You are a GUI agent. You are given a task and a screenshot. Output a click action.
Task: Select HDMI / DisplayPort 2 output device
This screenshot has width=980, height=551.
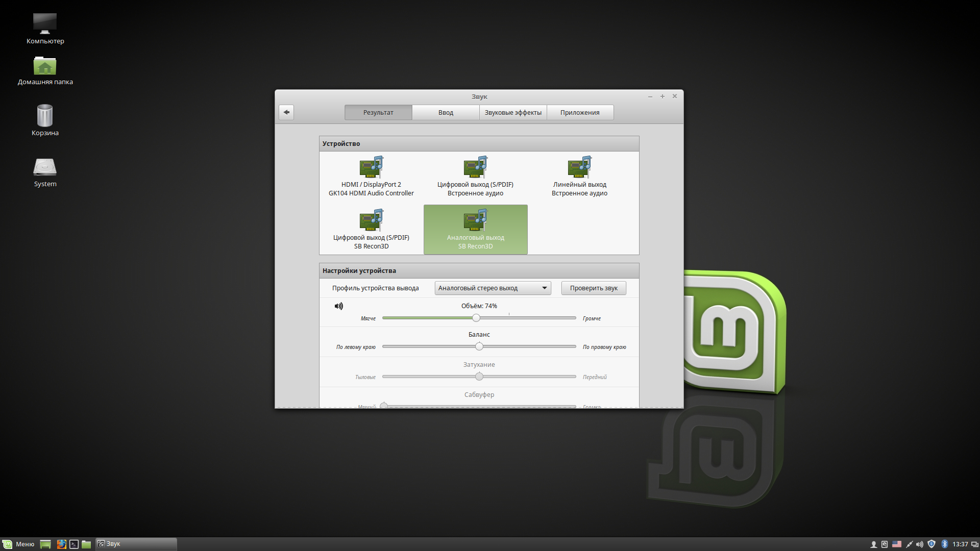pyautogui.click(x=371, y=177)
